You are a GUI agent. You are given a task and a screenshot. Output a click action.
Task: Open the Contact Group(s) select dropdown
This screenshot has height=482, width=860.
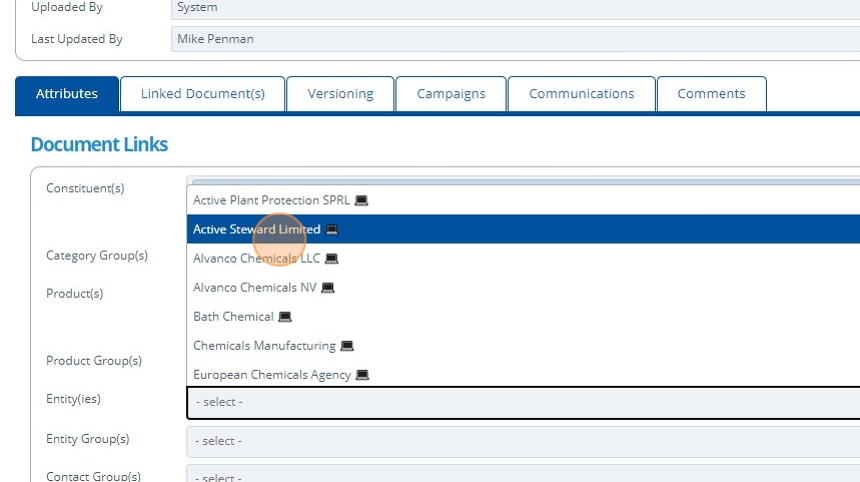523,475
